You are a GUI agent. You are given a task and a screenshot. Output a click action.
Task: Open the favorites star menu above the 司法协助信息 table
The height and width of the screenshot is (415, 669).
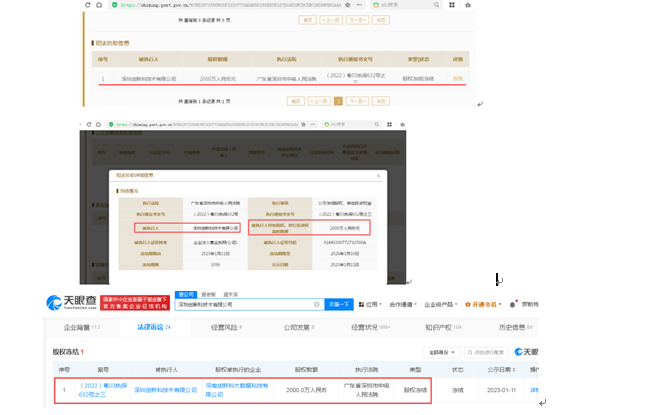(468, 5)
